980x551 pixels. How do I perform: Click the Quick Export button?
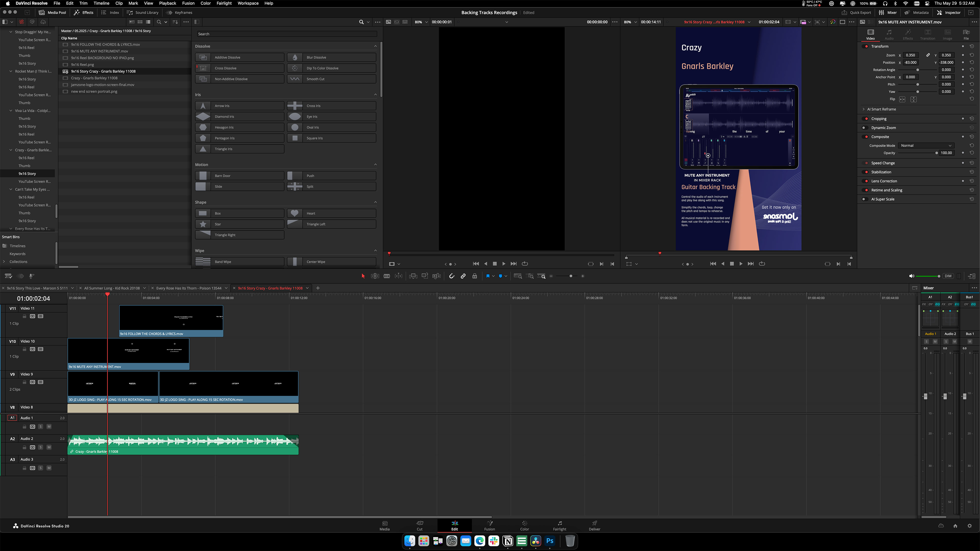click(x=856, y=12)
